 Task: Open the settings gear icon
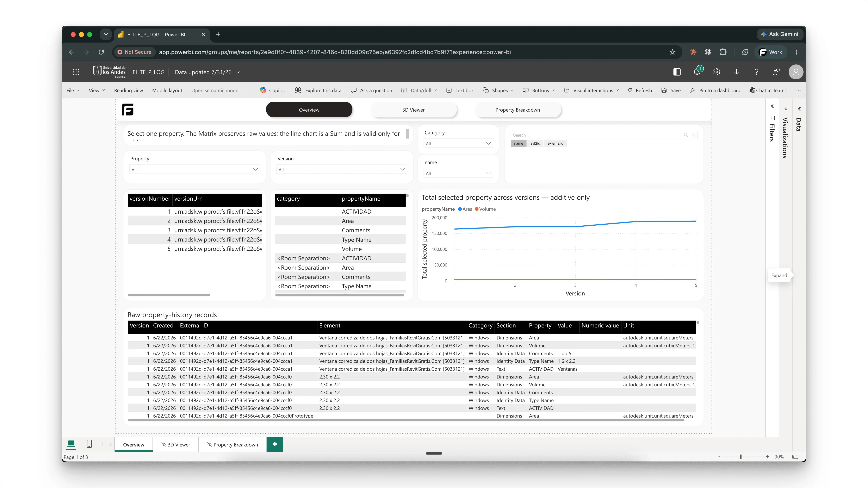717,72
